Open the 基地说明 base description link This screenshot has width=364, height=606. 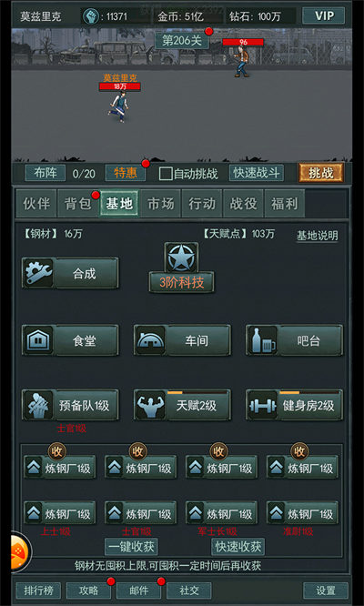point(318,236)
